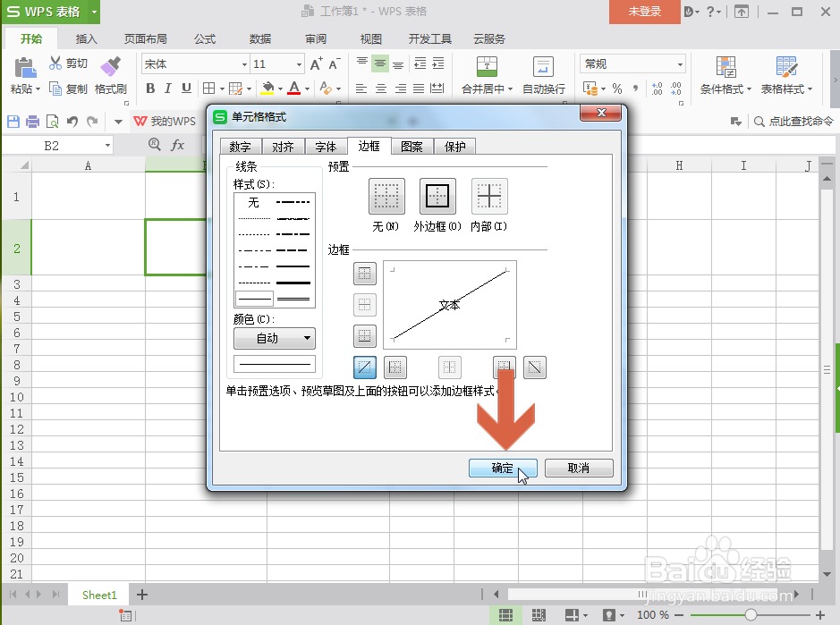Click the percent style icon

coord(617,89)
